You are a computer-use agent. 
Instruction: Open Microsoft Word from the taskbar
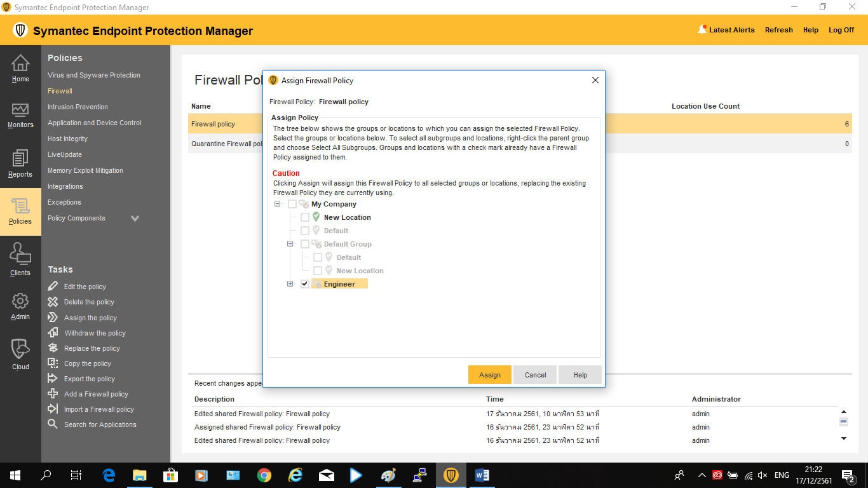pos(482,475)
